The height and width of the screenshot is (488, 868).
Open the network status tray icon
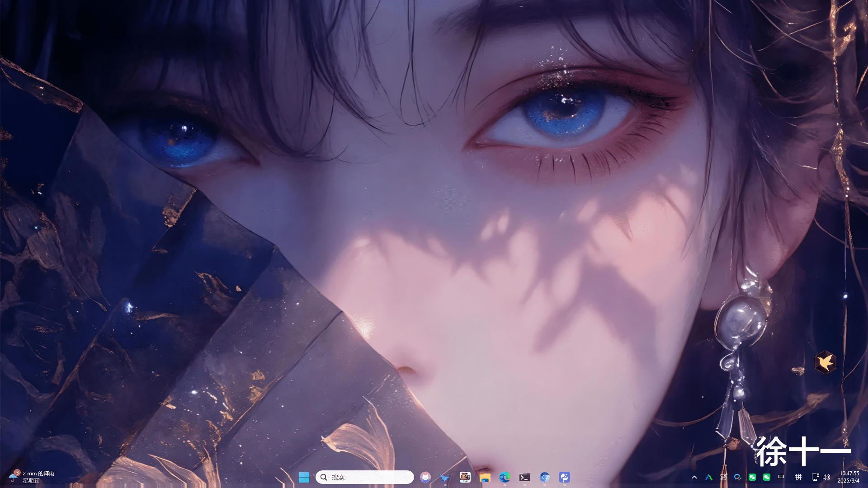click(x=815, y=477)
